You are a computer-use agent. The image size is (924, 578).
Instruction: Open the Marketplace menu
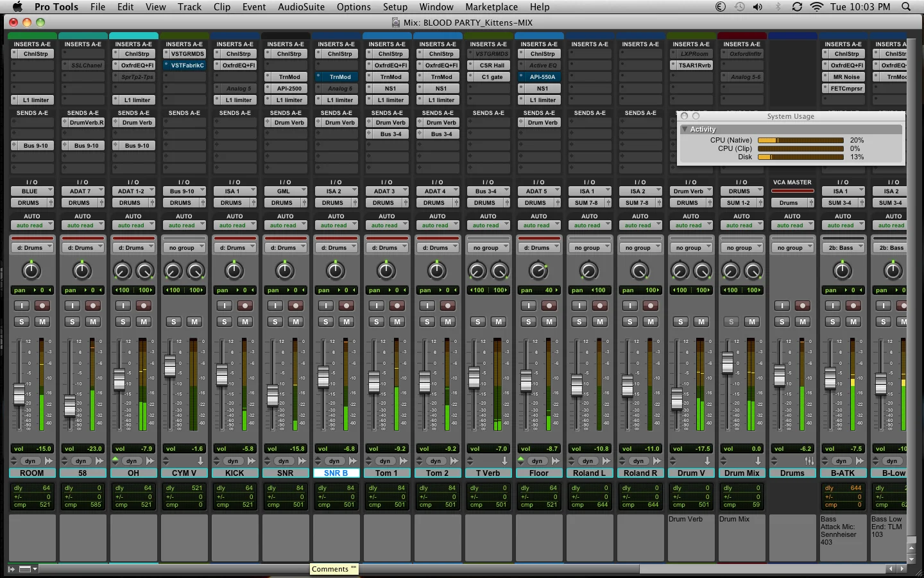[x=492, y=7]
